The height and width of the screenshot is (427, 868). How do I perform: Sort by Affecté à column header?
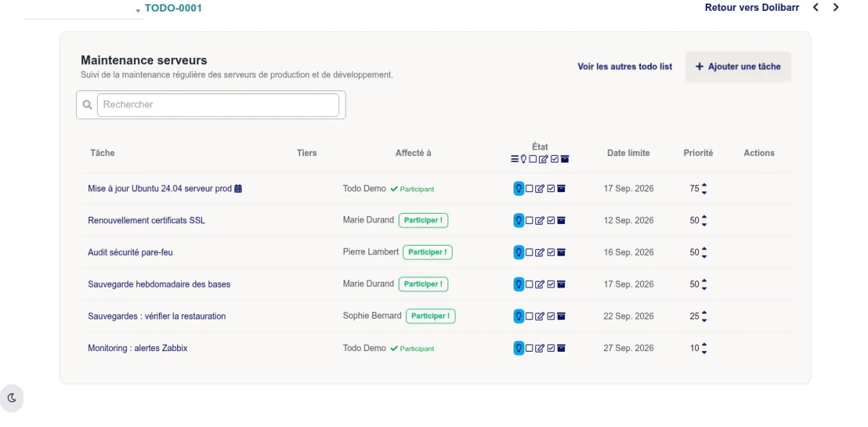point(413,153)
